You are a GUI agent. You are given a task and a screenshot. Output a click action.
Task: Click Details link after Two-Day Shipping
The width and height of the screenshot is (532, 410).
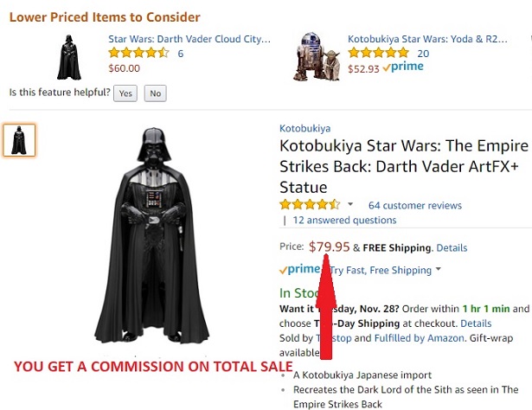476,324
